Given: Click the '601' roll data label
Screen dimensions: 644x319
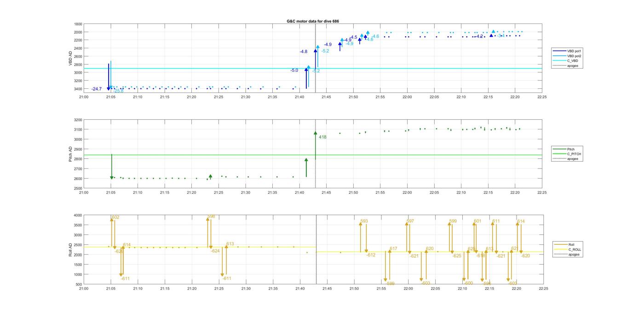Looking at the screenshot, I should click(x=477, y=221).
